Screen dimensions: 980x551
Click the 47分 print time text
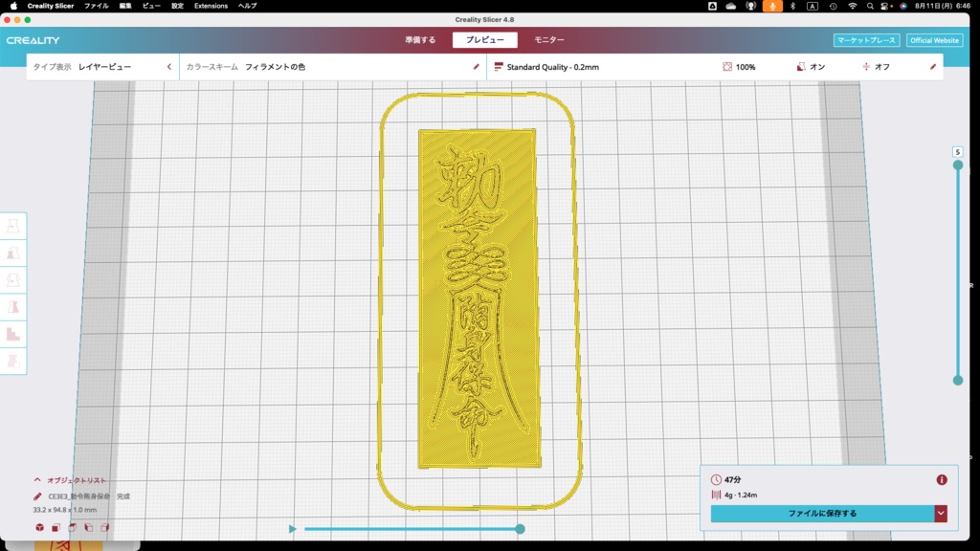(732, 480)
